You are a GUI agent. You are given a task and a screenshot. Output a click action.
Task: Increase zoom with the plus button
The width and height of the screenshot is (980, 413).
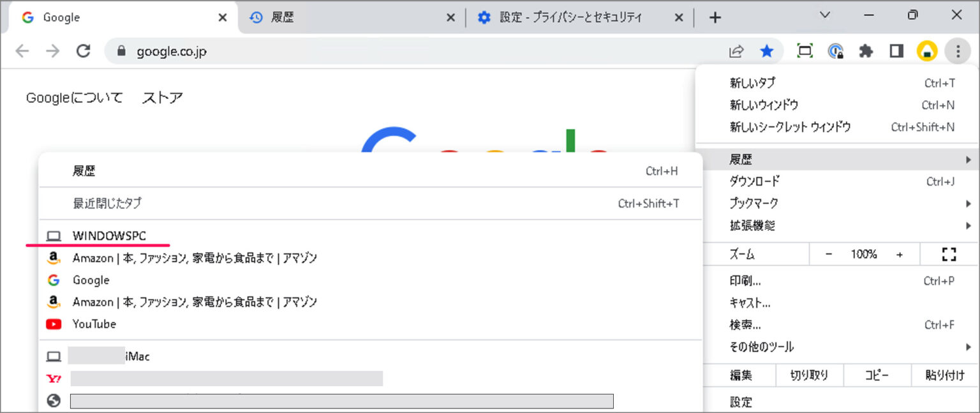coord(900,254)
